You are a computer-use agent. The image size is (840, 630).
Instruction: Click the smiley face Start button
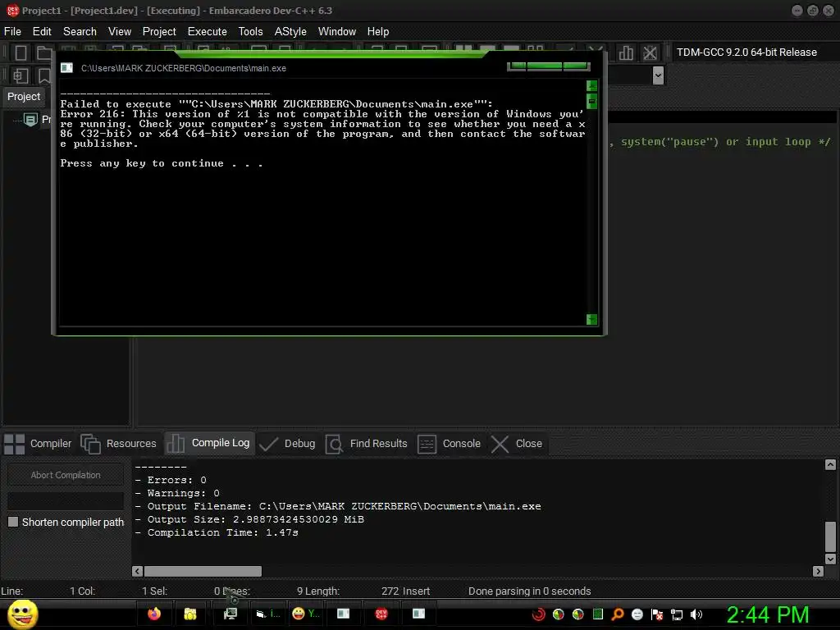click(x=22, y=614)
